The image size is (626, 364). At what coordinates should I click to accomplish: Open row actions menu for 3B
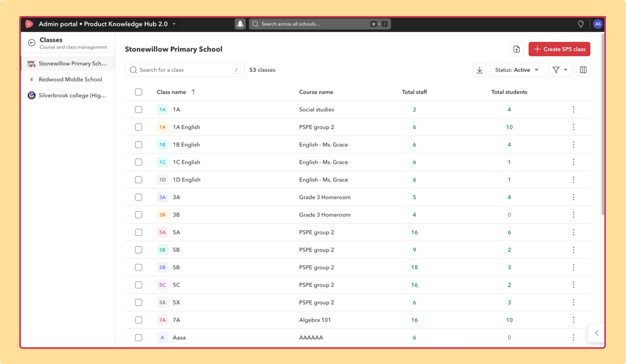tap(574, 215)
